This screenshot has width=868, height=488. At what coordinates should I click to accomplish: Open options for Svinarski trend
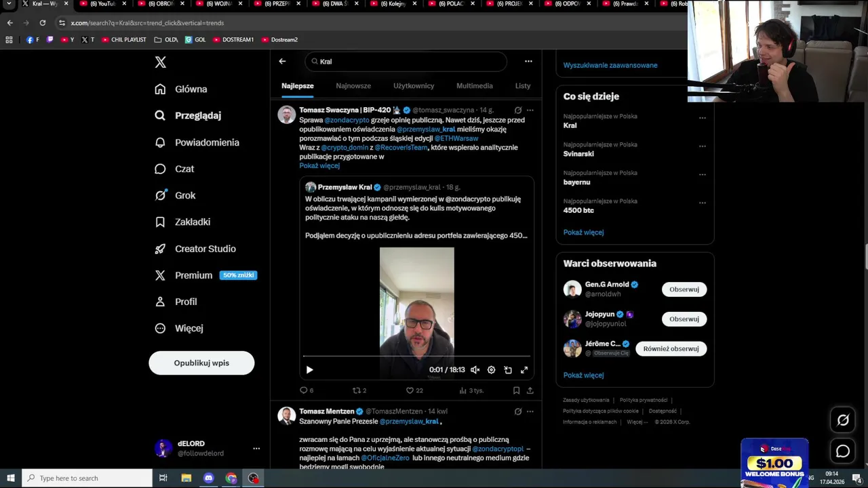point(703,146)
